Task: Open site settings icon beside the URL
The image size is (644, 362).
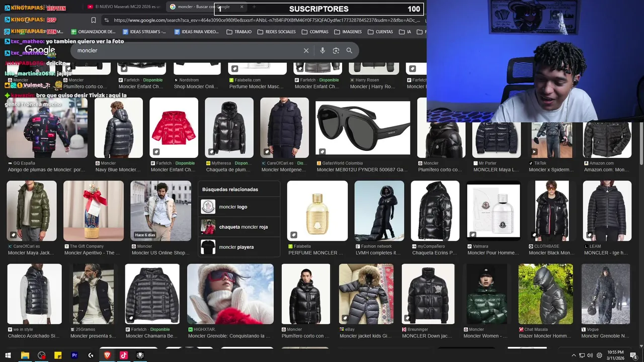Action: 106,20
